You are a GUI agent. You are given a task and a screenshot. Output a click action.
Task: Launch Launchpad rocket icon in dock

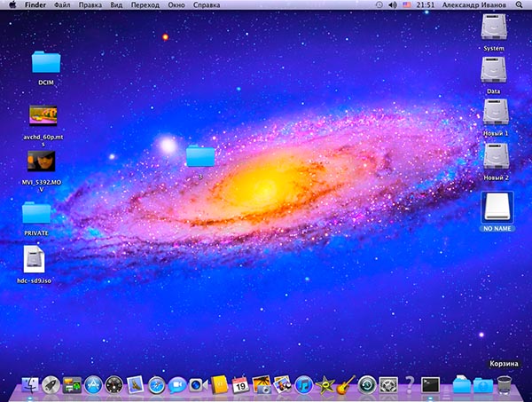point(51,385)
